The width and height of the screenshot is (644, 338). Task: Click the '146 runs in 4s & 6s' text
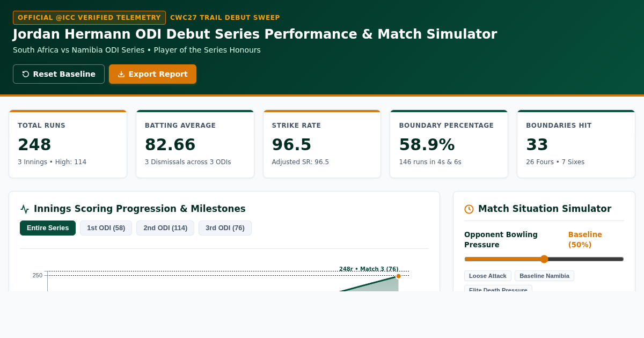(430, 162)
